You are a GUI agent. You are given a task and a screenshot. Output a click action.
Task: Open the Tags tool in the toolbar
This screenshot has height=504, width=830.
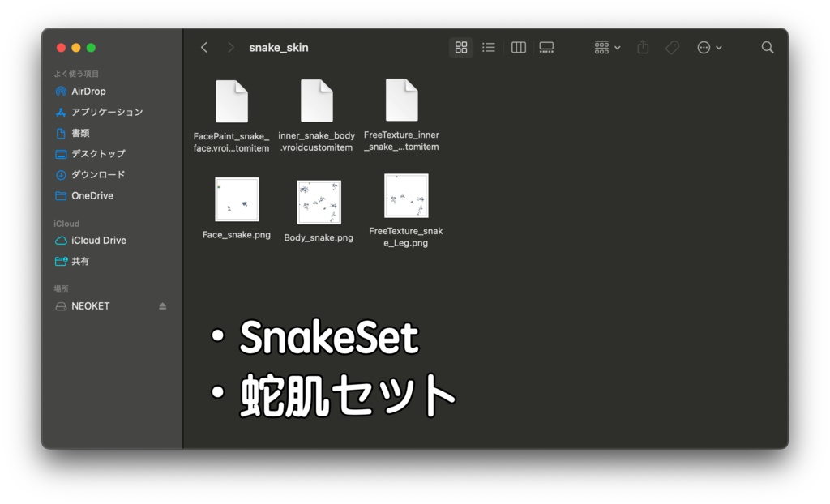click(672, 47)
